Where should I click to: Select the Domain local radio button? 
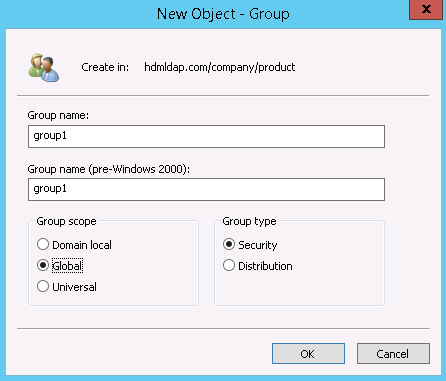(43, 245)
